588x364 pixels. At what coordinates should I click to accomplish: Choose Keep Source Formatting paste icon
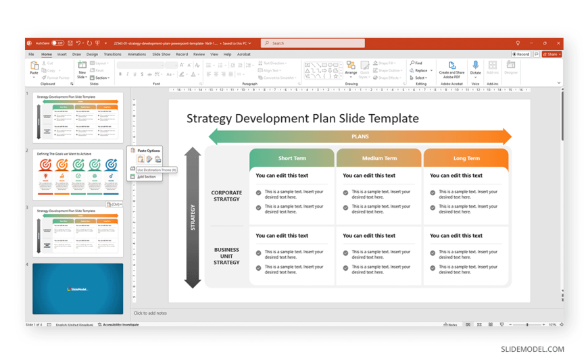(149, 159)
